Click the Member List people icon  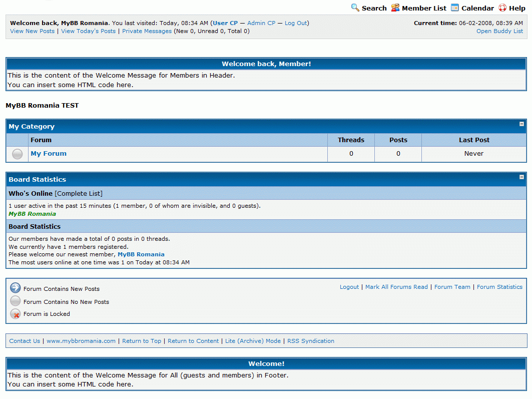[395, 8]
